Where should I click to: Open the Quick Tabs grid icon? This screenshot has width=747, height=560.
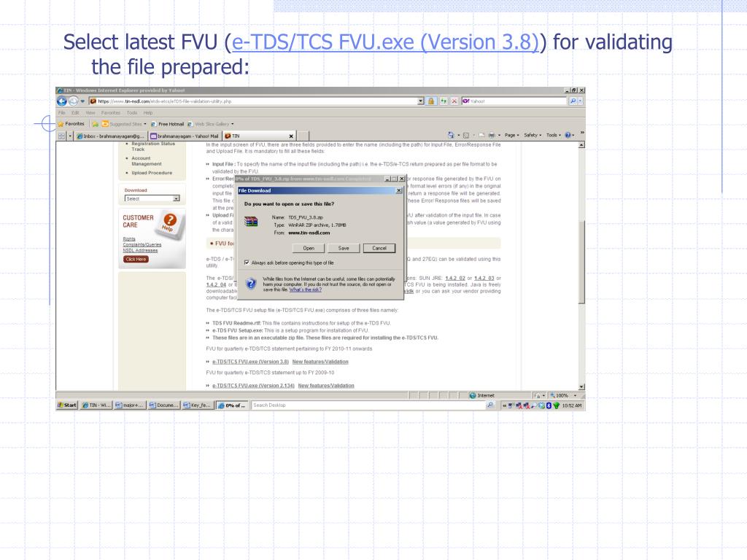(x=61, y=136)
